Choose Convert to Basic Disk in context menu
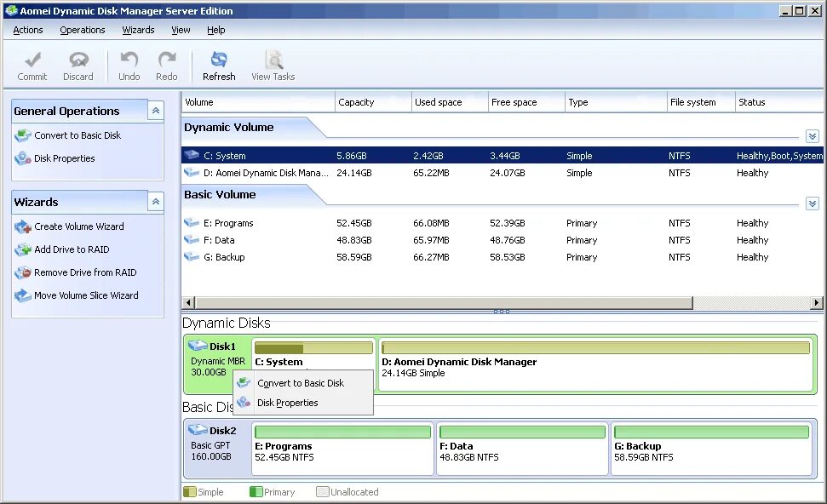This screenshot has width=827, height=504. tap(303, 383)
